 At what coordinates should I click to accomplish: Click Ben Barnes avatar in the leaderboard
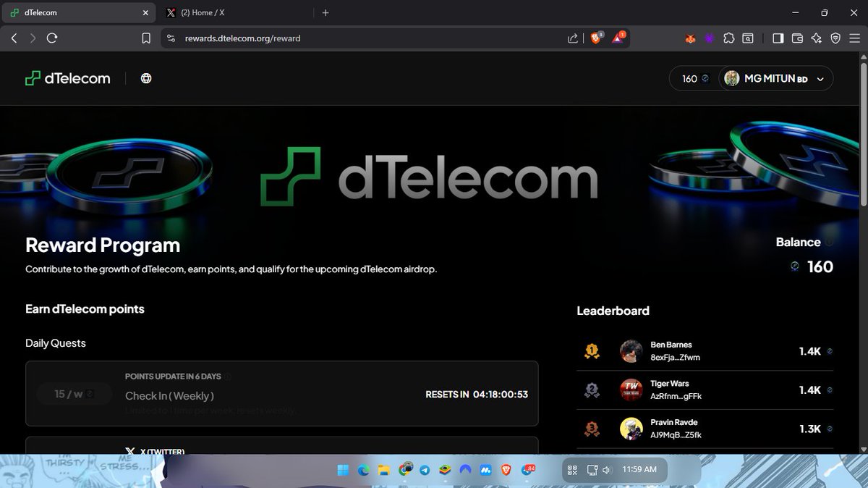pyautogui.click(x=631, y=351)
